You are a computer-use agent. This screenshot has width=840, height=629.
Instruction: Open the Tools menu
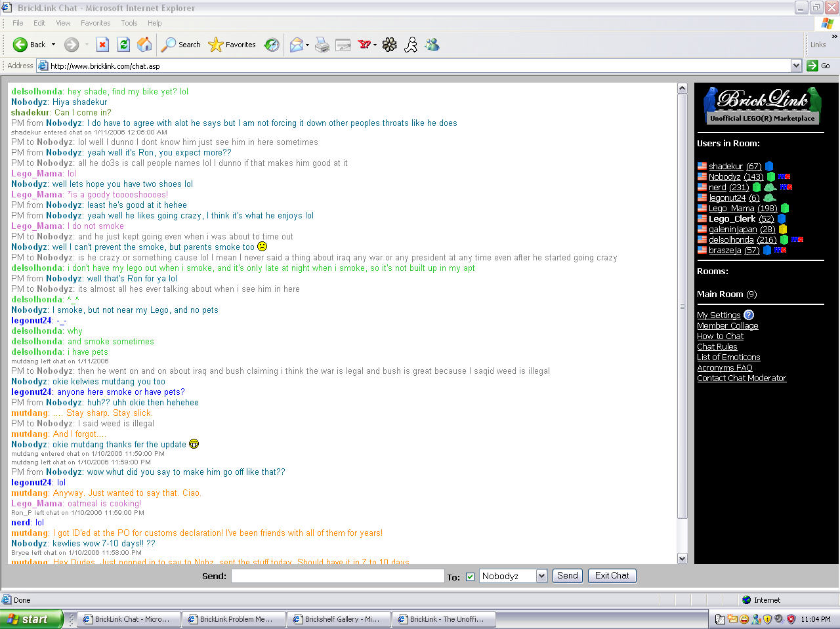[129, 23]
